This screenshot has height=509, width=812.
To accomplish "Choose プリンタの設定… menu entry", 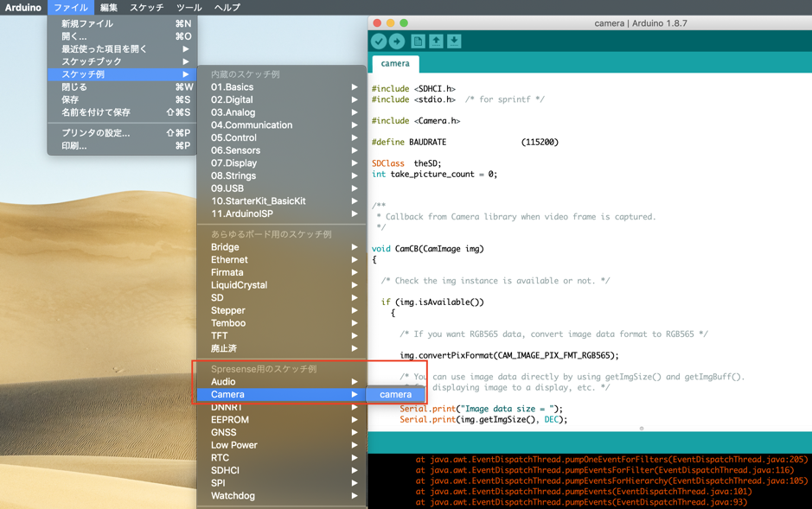I will point(122,133).
